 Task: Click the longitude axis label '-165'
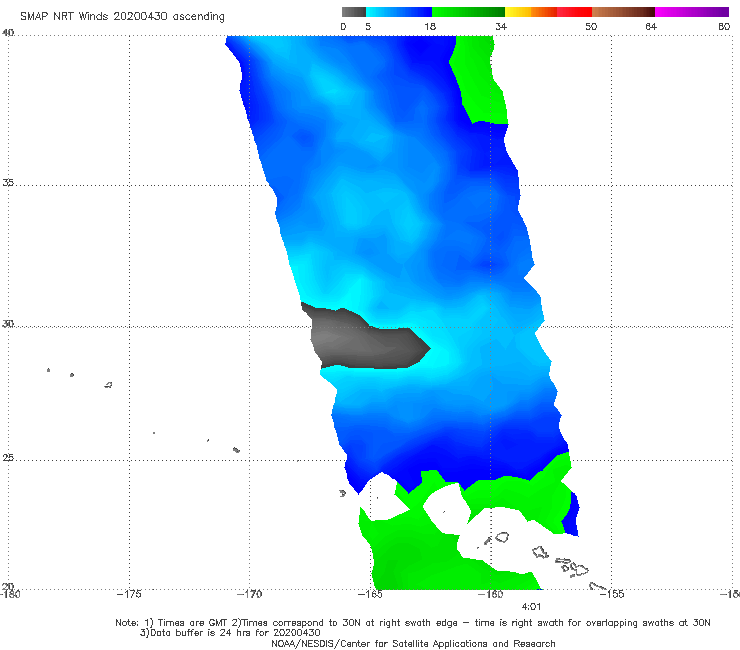[370, 594]
